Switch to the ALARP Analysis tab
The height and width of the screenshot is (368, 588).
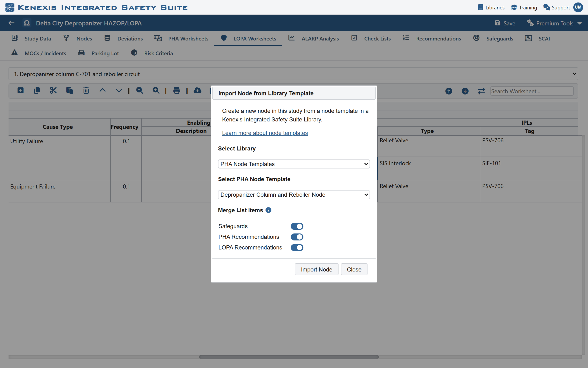pos(314,38)
